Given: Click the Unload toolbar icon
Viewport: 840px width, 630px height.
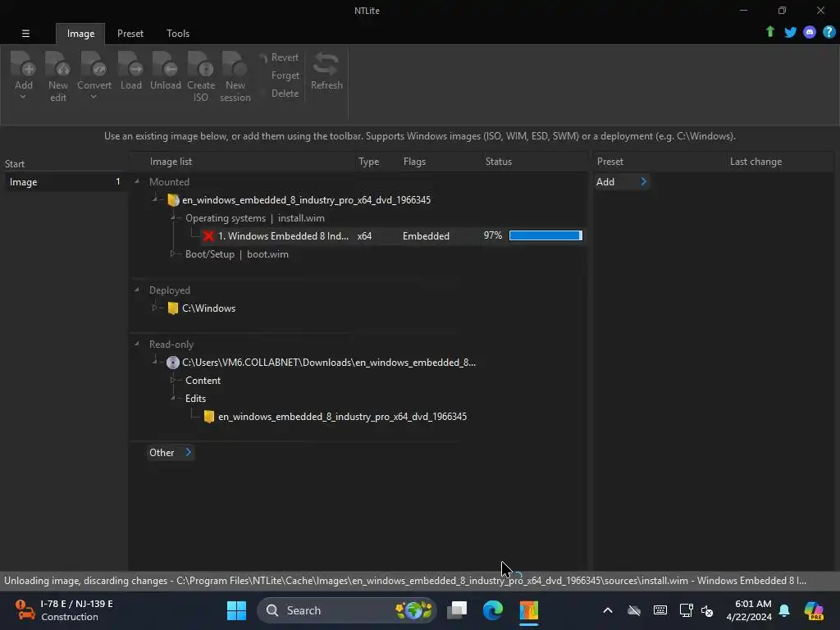Looking at the screenshot, I should 165,63.
